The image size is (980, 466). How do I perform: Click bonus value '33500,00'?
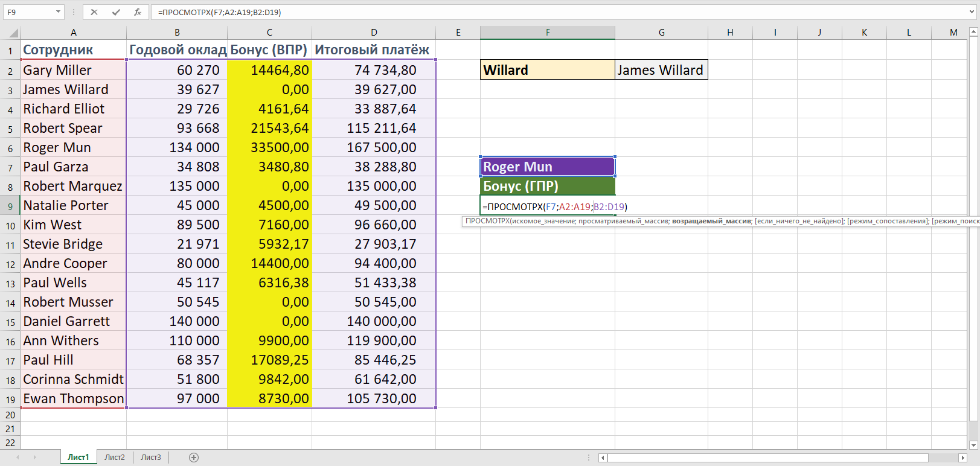269,147
